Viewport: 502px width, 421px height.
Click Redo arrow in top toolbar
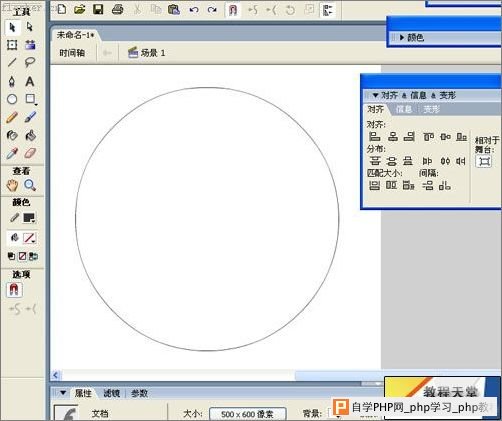click(212, 10)
